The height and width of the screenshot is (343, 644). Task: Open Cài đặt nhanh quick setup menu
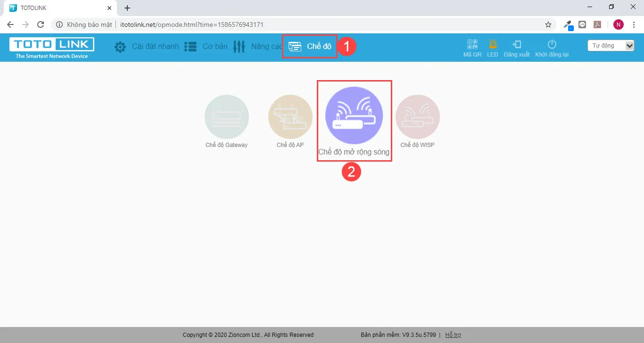pos(147,47)
